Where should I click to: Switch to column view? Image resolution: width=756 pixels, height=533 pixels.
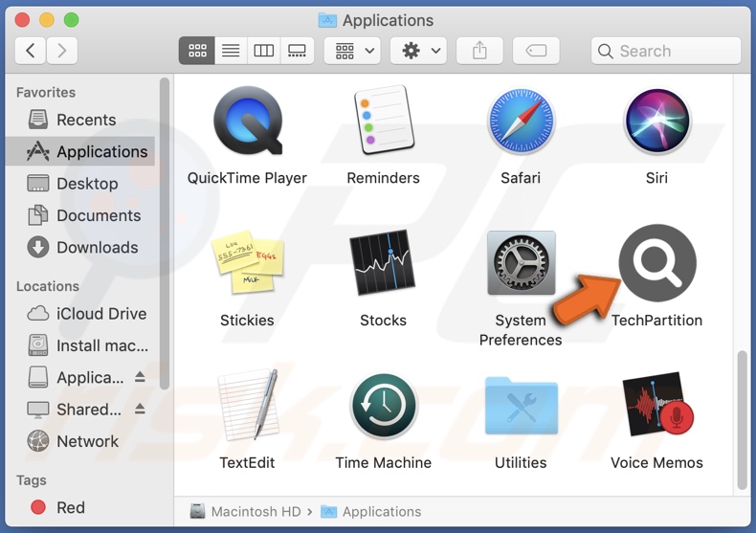click(264, 51)
